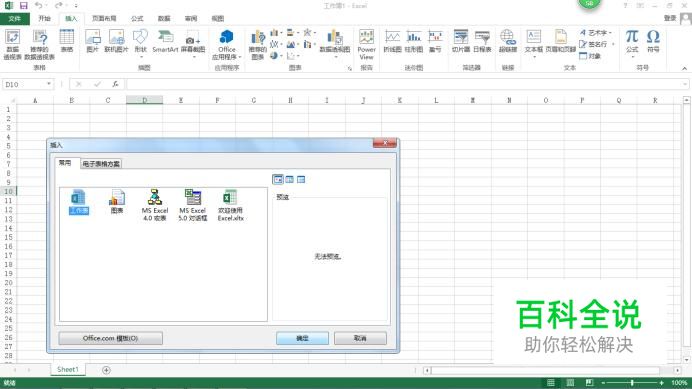Image resolution: width=692 pixels, height=389 pixels.
Task: Click the zoom in plus button
Action: (x=661, y=382)
